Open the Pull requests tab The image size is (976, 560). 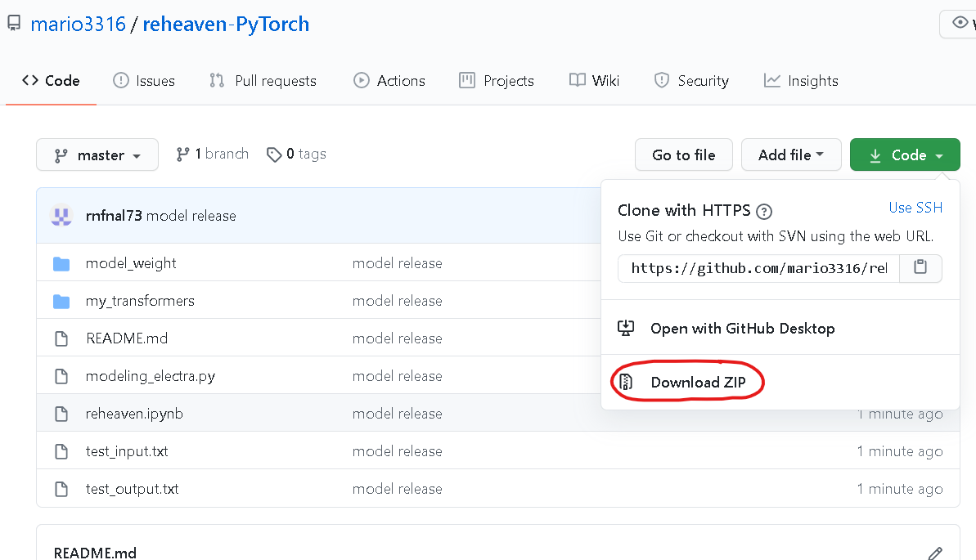coord(263,81)
